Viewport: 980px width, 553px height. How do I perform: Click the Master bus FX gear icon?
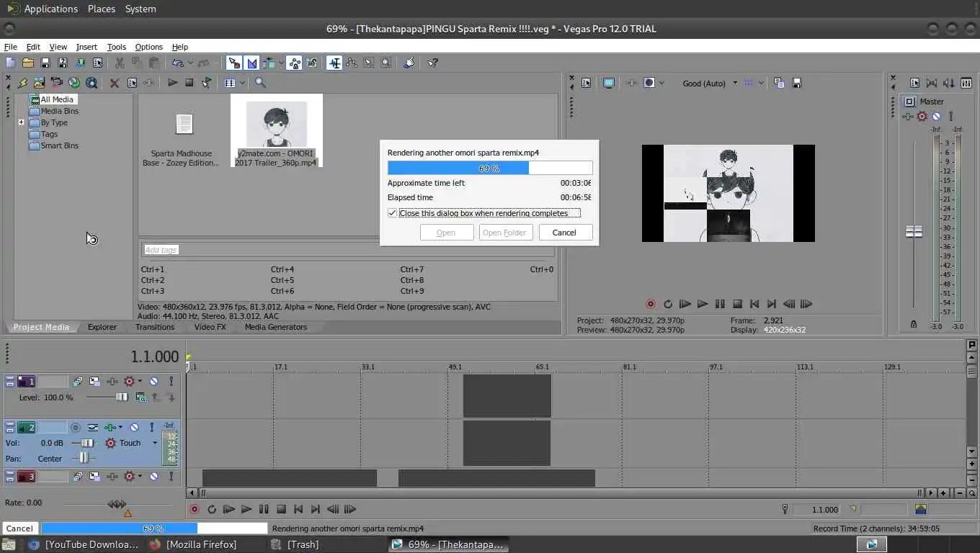point(922,116)
